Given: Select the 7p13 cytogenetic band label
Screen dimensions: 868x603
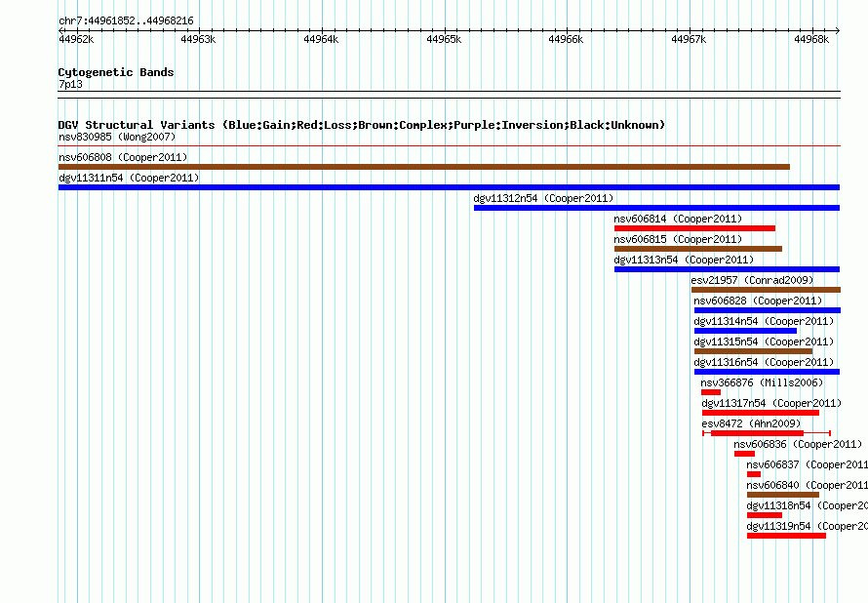Looking at the screenshot, I should point(70,84).
